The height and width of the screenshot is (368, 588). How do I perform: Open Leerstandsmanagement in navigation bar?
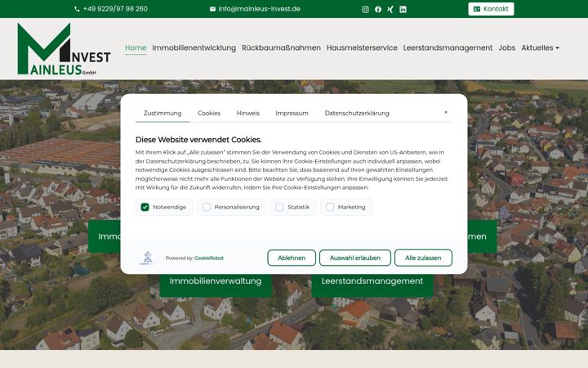(x=448, y=47)
